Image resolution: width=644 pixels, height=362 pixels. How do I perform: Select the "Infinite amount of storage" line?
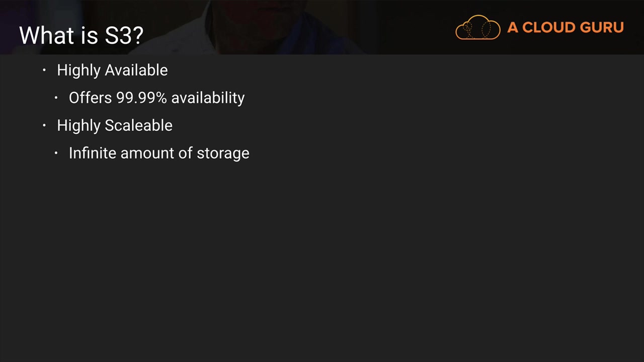click(159, 153)
